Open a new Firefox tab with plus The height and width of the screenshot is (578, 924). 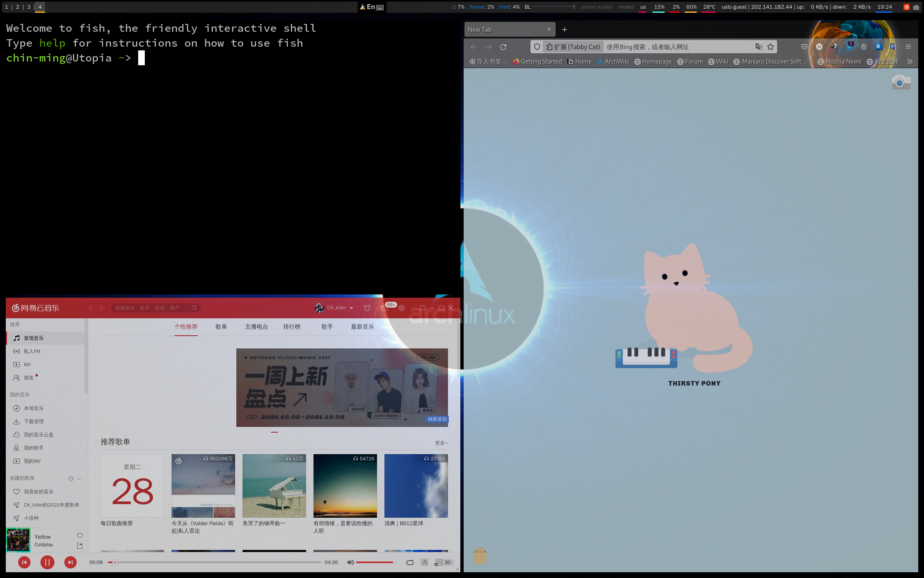click(x=564, y=29)
